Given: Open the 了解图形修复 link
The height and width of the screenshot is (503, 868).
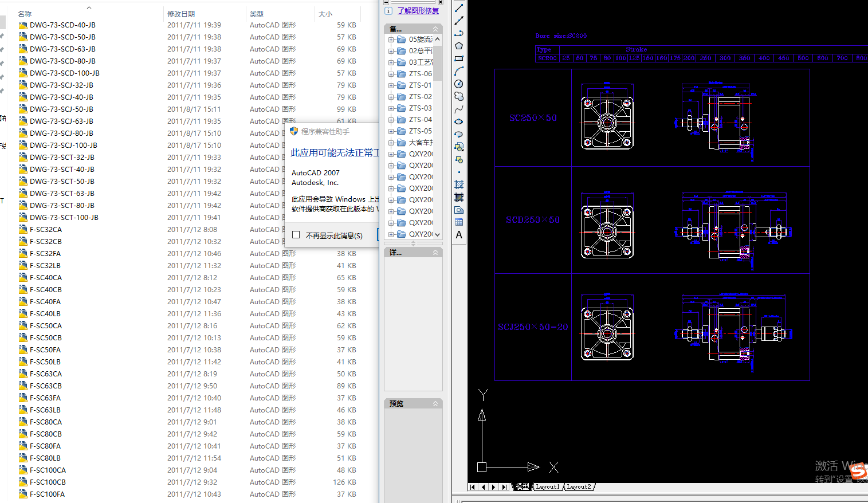Looking at the screenshot, I should (418, 11).
